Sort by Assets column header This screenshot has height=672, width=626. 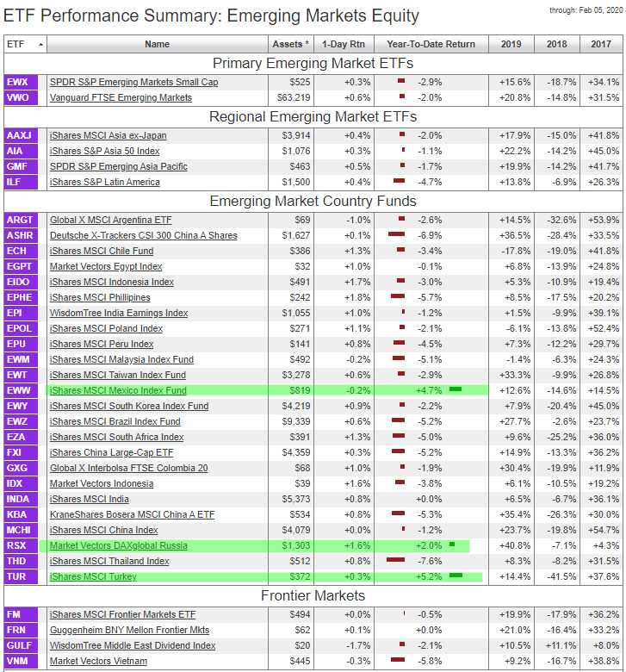[291, 44]
